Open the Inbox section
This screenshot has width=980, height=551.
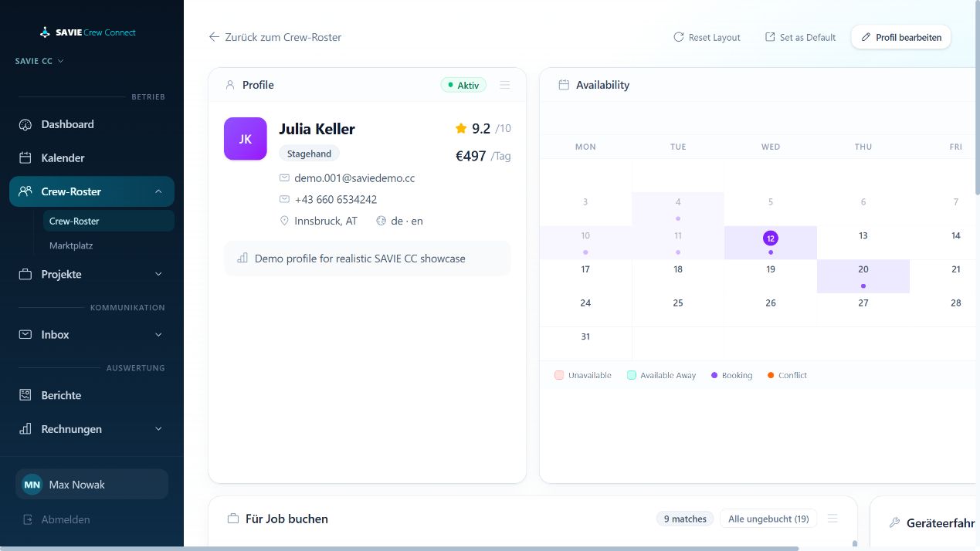coord(92,334)
